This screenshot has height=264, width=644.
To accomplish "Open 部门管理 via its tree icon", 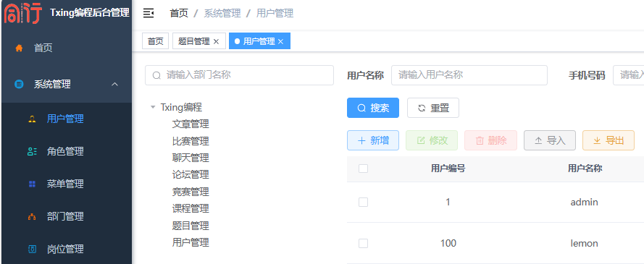I will pyautogui.click(x=32, y=216).
